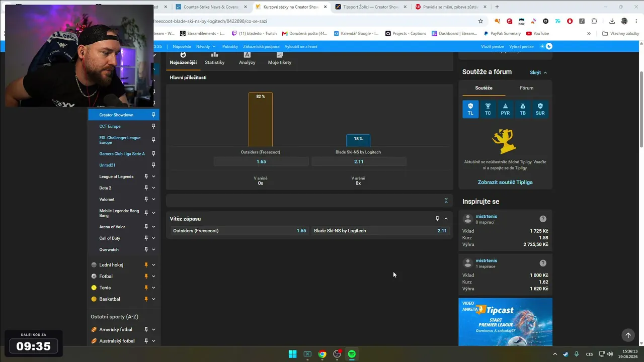The width and height of the screenshot is (644, 362).
Task: Expand the collapsed section chevron below Hlavní příležitosti
Action: click(x=446, y=201)
